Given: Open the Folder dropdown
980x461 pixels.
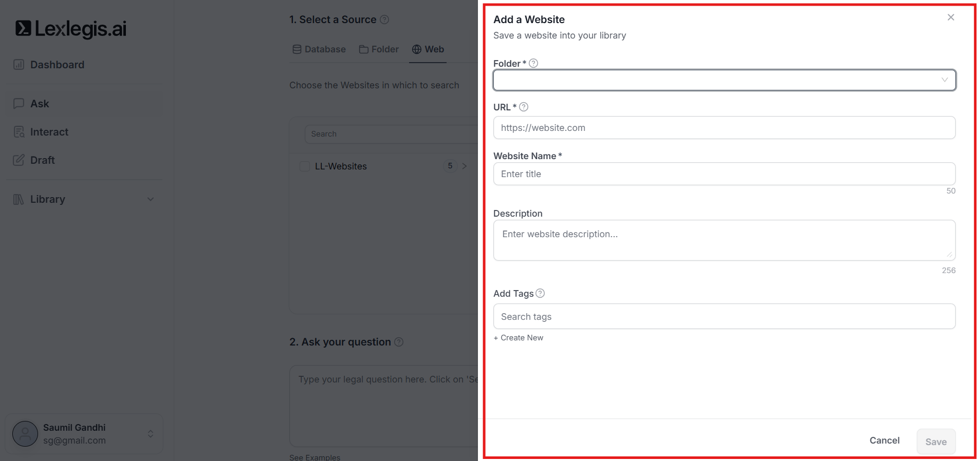Looking at the screenshot, I should 724,80.
